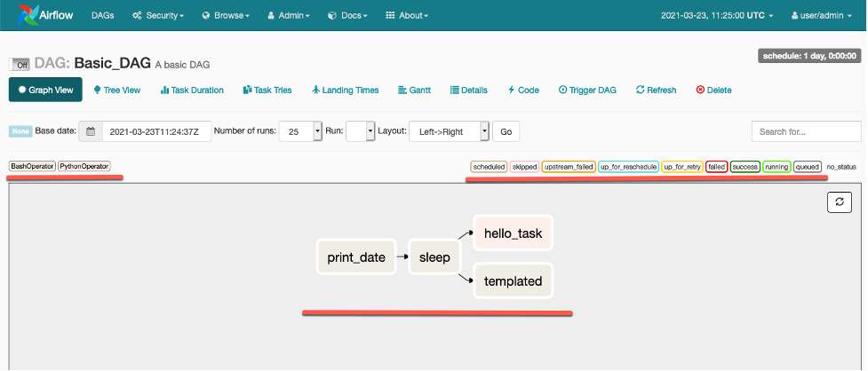Click the graph refresh icon button

click(840, 203)
